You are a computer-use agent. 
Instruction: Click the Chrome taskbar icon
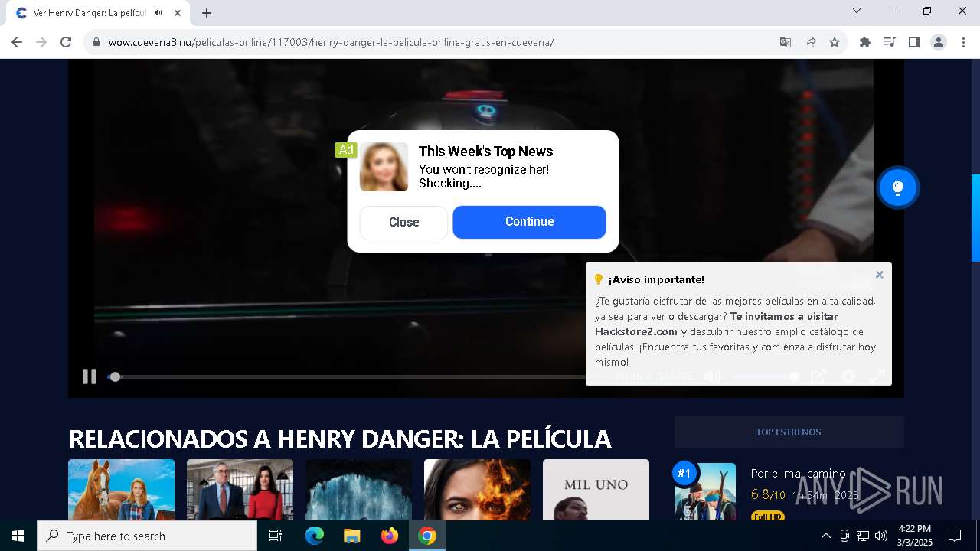427,536
